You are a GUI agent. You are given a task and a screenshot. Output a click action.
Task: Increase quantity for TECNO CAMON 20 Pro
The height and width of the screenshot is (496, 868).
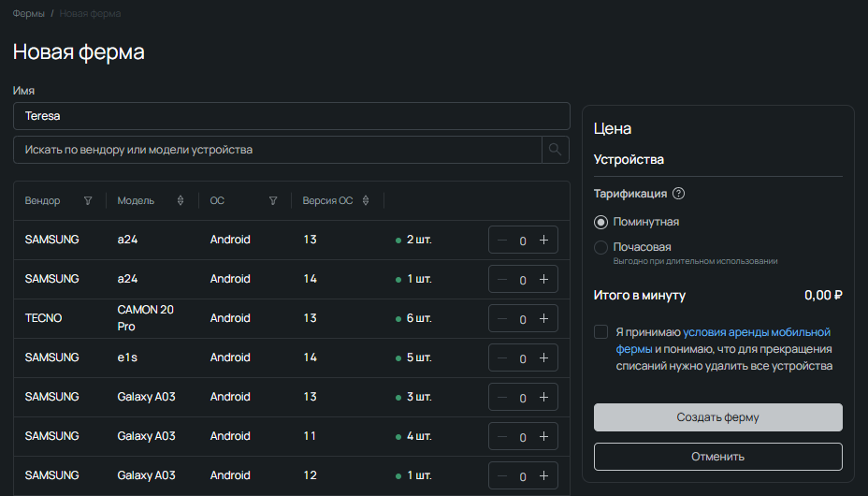[x=543, y=319]
